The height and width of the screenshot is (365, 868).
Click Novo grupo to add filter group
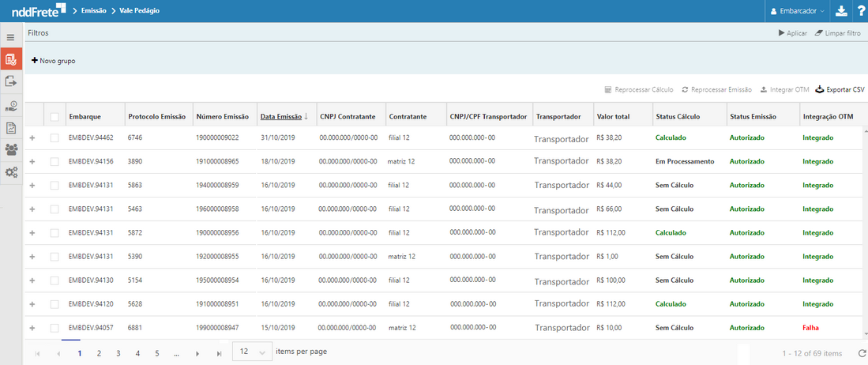click(x=54, y=61)
